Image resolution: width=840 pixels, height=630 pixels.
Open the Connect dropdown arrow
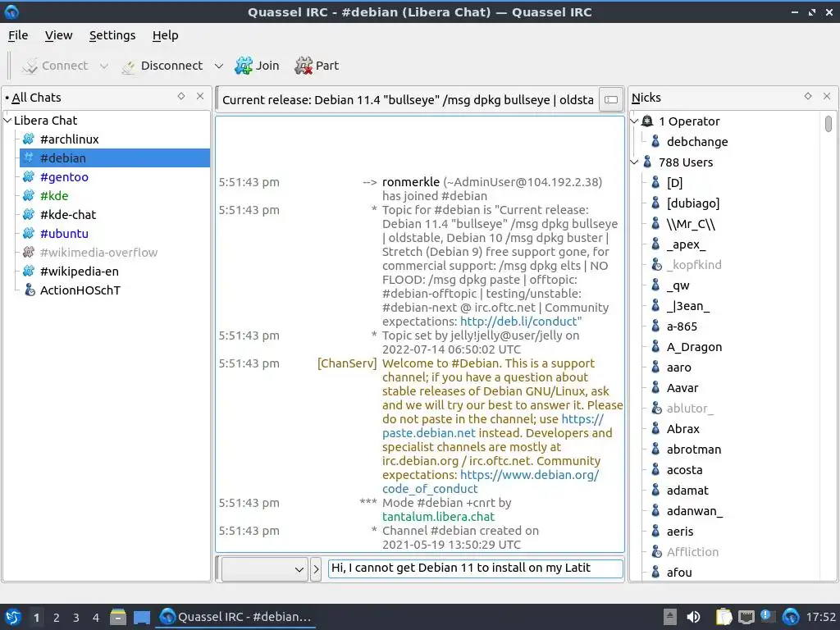point(104,66)
